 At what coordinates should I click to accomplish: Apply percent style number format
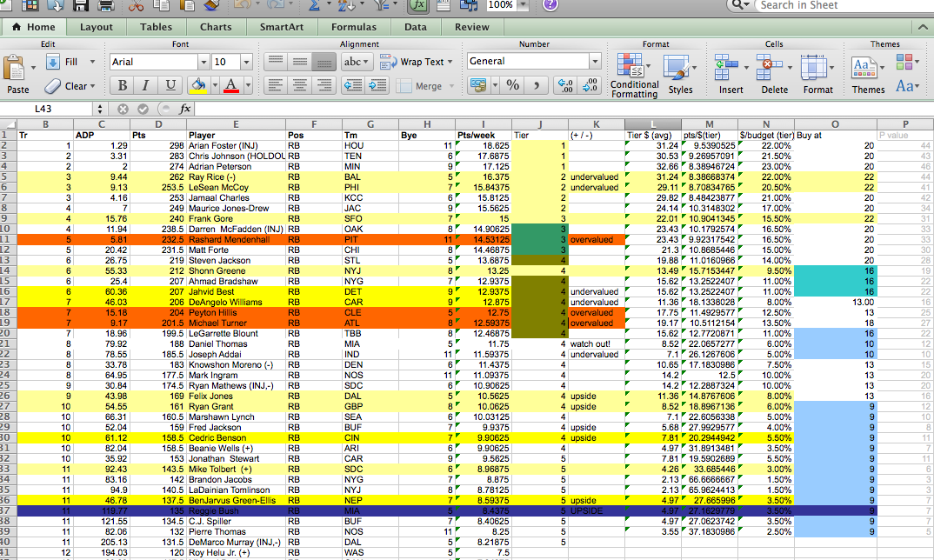[x=513, y=85]
